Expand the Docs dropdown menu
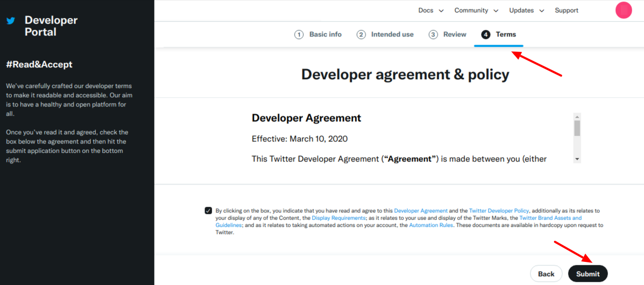Viewport: 644px width, 285px height. point(431,10)
